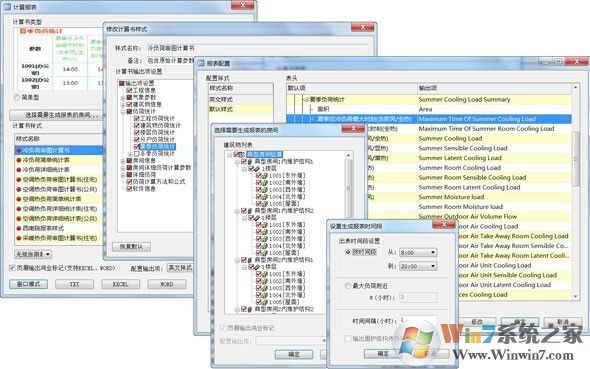590x369 pixels.
Task: Select 英文样式 in the 配置样式 list
Action: click(241, 99)
